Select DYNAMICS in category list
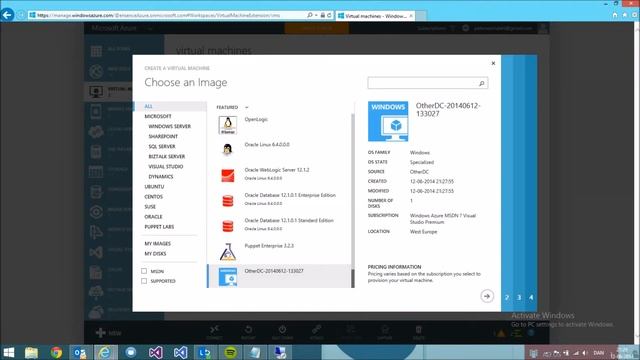 (x=161, y=177)
